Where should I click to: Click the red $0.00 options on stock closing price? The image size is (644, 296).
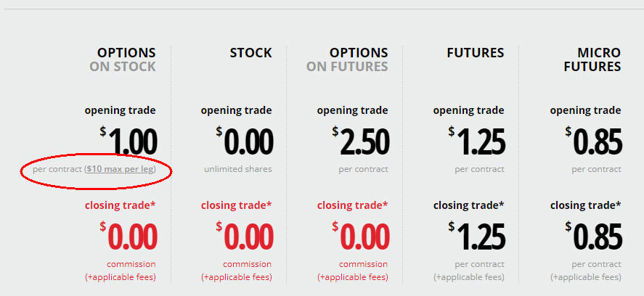129,237
